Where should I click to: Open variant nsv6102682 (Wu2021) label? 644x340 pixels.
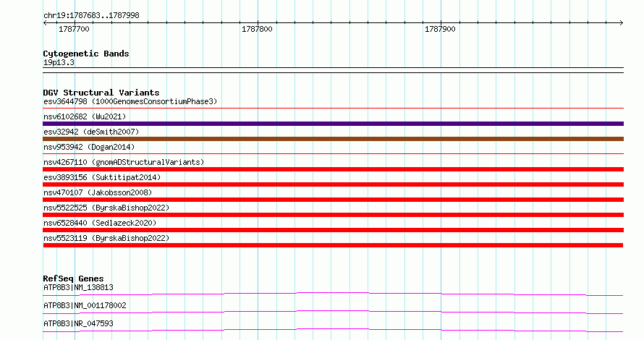(85, 116)
